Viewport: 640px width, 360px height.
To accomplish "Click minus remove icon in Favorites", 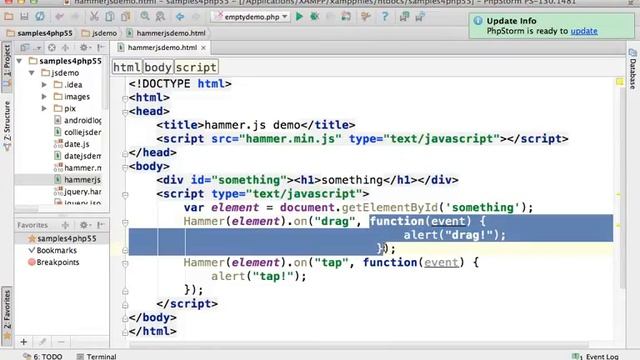I will (61, 342).
